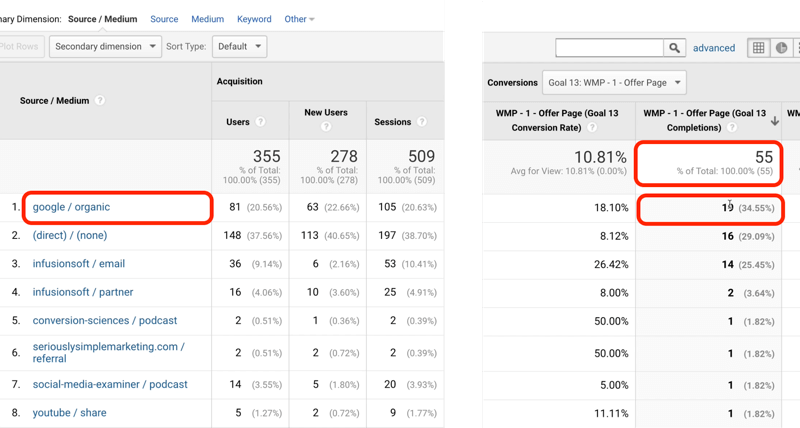Open the advanced filter link
This screenshot has width=800, height=428.
(714, 48)
